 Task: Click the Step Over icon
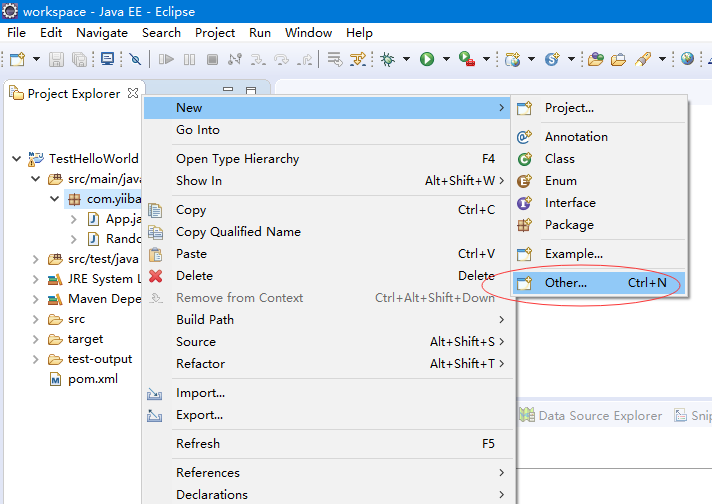(x=281, y=59)
